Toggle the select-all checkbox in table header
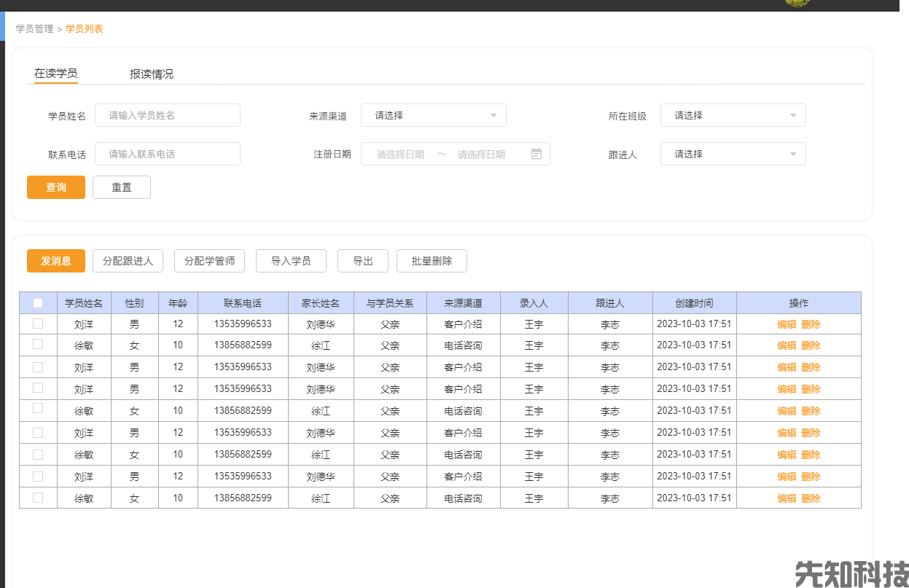This screenshot has height=588, width=909. pos(38,303)
